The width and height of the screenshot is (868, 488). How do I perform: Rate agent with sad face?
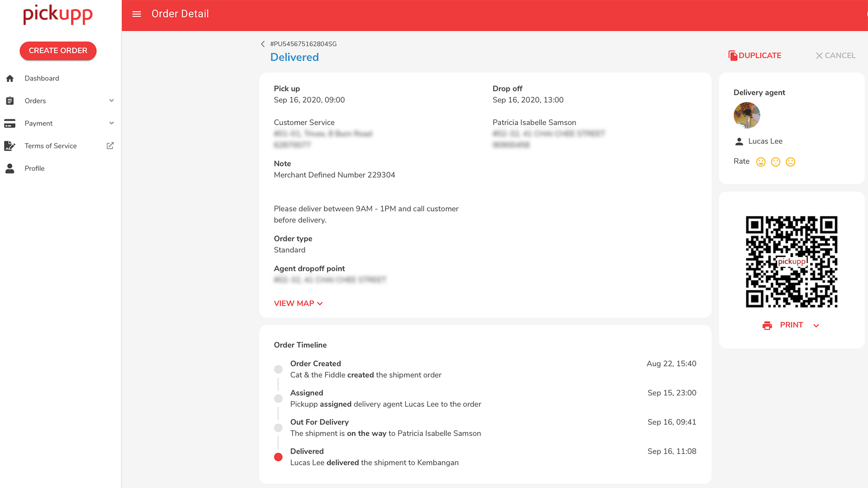[791, 162]
